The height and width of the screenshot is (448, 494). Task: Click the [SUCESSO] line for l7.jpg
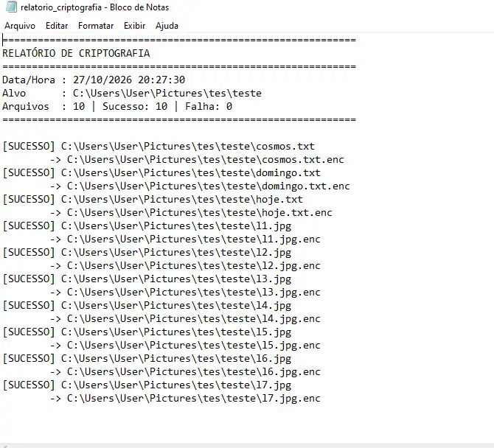click(x=147, y=385)
